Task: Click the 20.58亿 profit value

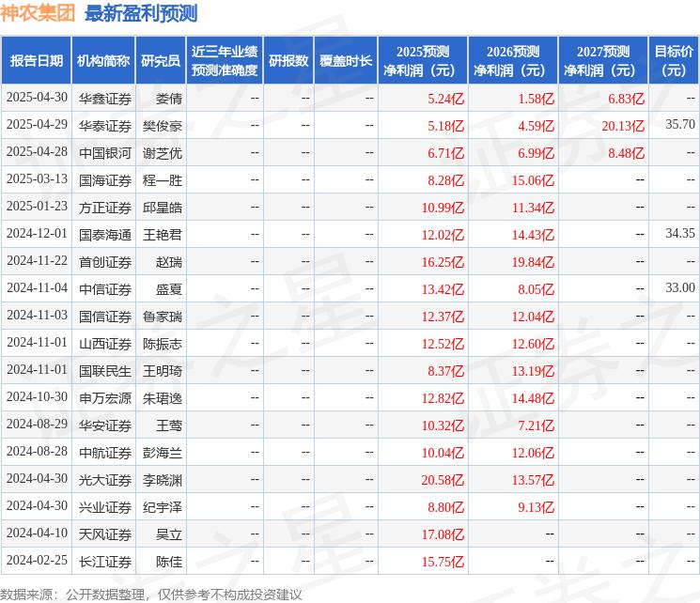Action: (x=443, y=480)
